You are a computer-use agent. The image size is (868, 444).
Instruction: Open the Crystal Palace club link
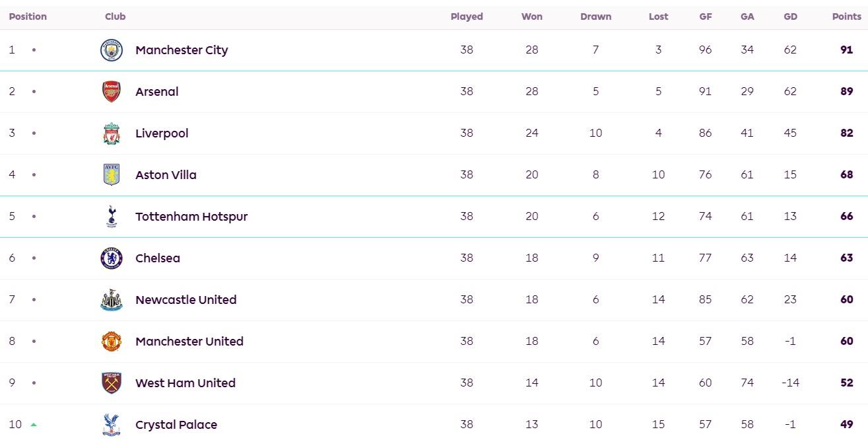pos(176,425)
